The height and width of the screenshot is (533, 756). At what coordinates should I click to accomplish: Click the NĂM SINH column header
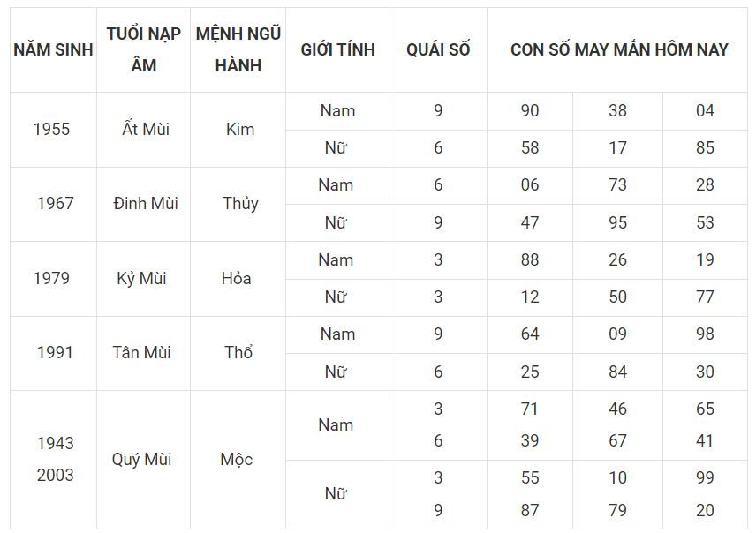click(53, 49)
